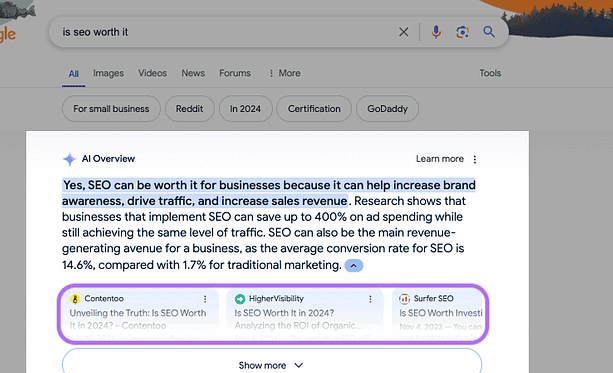The width and height of the screenshot is (613, 373).
Task: Click the highlighted Yes, SEO can be worth it sentence
Action: point(269,193)
